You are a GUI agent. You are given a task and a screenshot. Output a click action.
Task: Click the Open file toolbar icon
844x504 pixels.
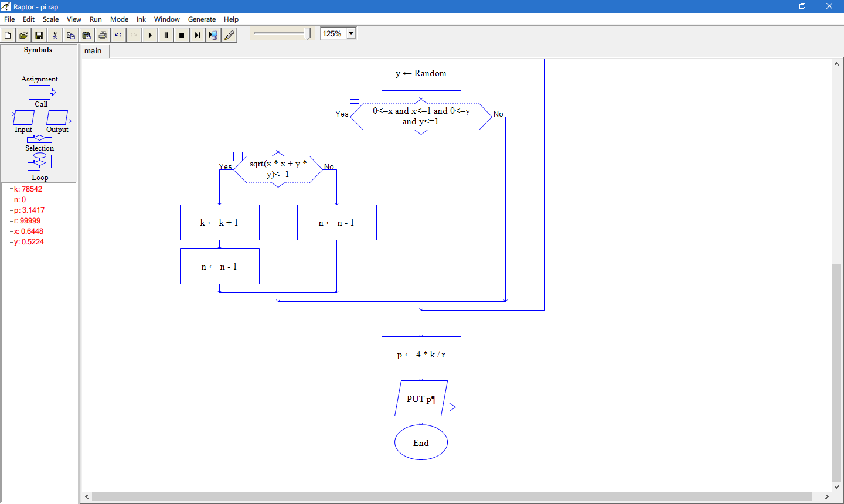(x=23, y=35)
